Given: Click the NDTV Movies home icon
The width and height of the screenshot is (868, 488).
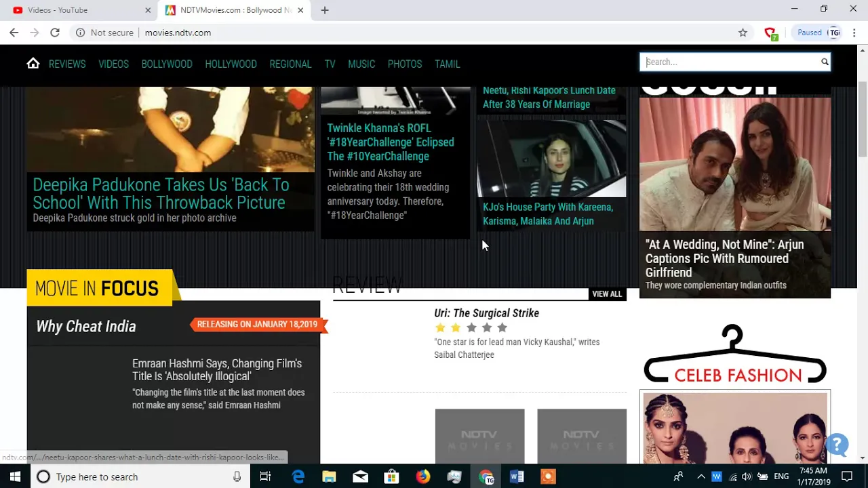Looking at the screenshot, I should click(33, 63).
